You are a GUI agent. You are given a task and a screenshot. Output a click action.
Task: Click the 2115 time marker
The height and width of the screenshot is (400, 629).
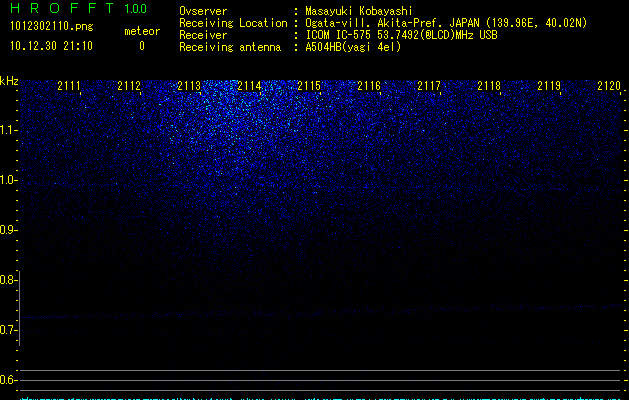[309, 86]
